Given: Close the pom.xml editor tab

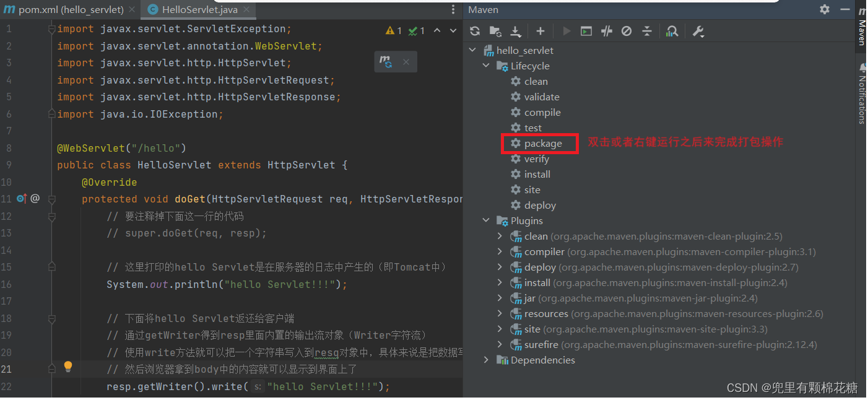Looking at the screenshot, I should (132, 10).
